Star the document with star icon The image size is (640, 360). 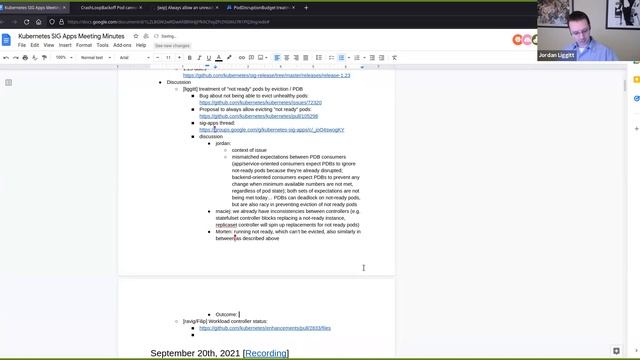point(136,36)
